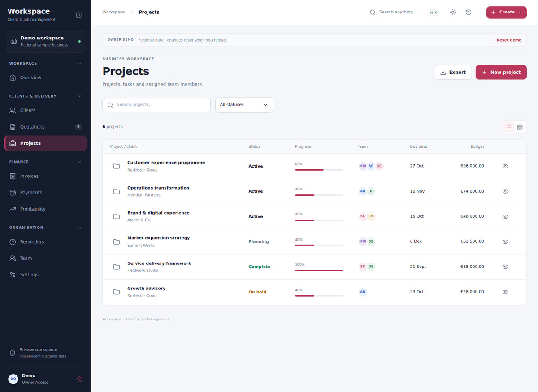
Task: Click the ⌘K shortcut badge
Action: pyautogui.click(x=433, y=13)
